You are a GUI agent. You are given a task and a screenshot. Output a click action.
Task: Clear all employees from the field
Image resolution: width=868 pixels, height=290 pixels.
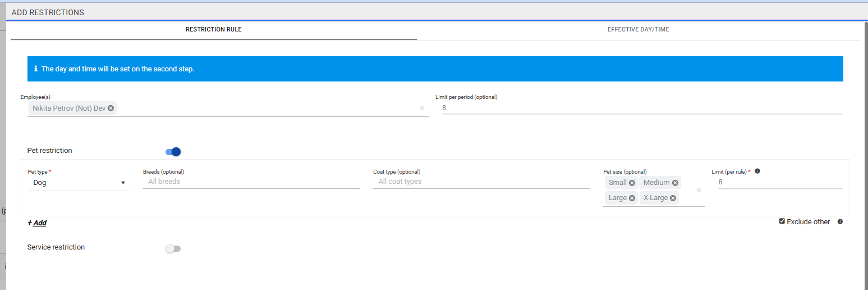tap(422, 108)
